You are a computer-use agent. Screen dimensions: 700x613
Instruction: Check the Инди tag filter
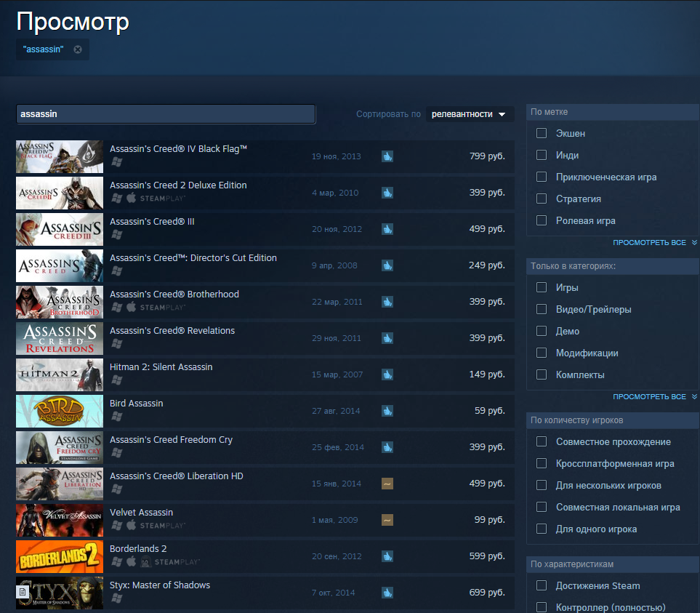[x=542, y=155]
